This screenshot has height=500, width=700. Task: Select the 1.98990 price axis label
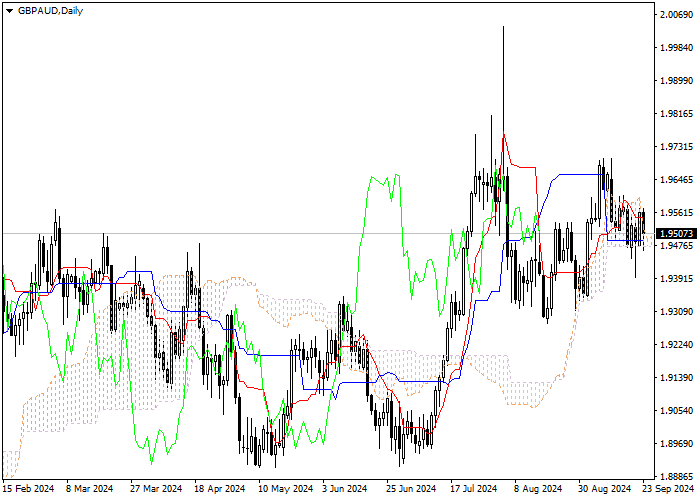pyautogui.click(x=676, y=81)
